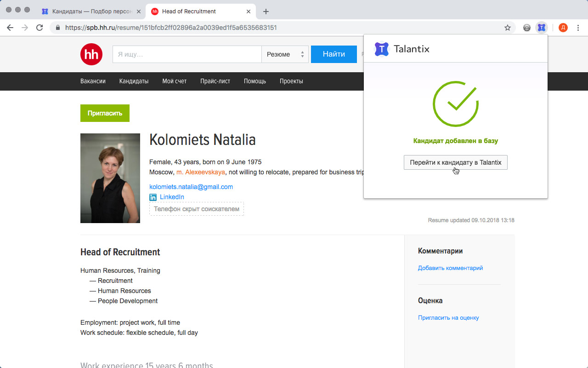Screen dimensions: 588x368
Task: Open the Прайс-лист menu item
Action: (215, 81)
